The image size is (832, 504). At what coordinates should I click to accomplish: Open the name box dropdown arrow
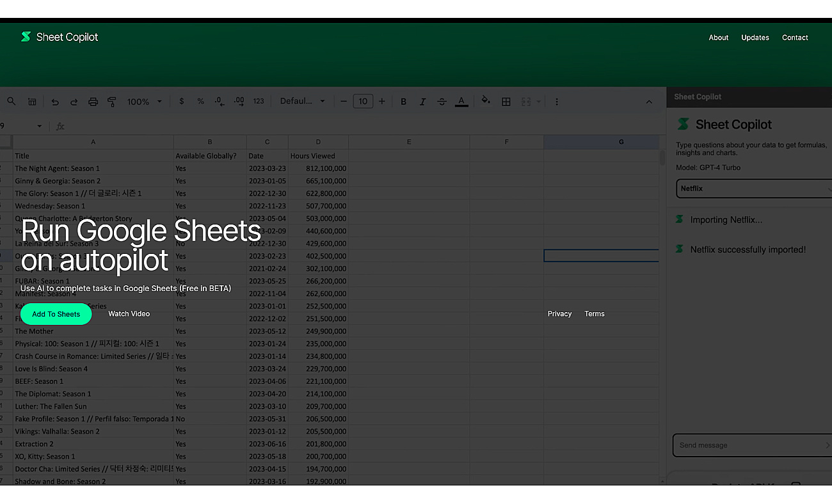pyautogui.click(x=39, y=127)
